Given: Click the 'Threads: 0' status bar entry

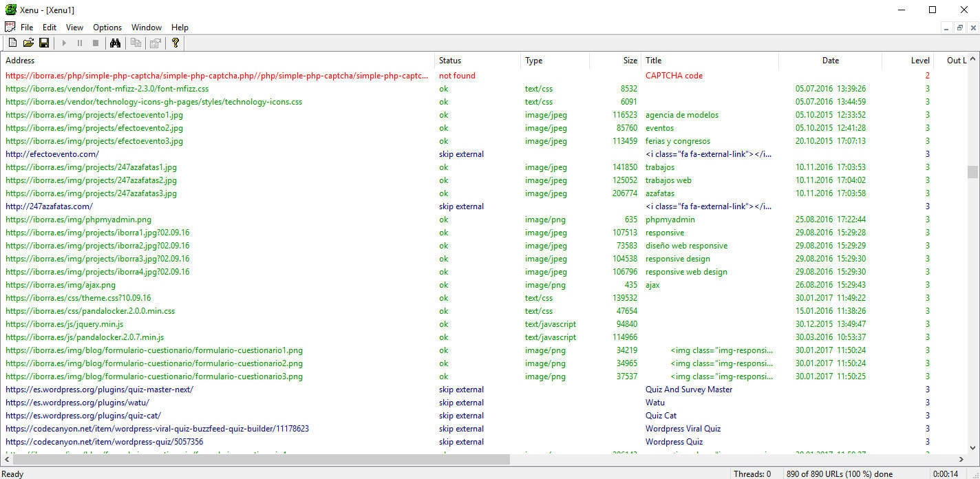Looking at the screenshot, I should click(x=752, y=473).
